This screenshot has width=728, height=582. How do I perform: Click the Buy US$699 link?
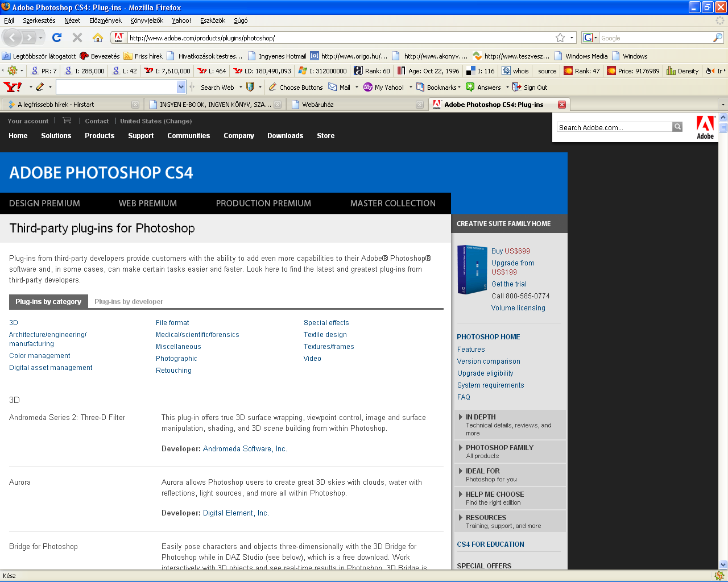[x=511, y=251]
